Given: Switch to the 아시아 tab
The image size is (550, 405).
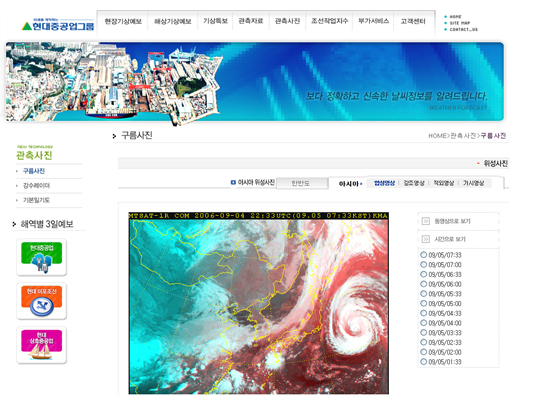Looking at the screenshot, I should (x=349, y=183).
